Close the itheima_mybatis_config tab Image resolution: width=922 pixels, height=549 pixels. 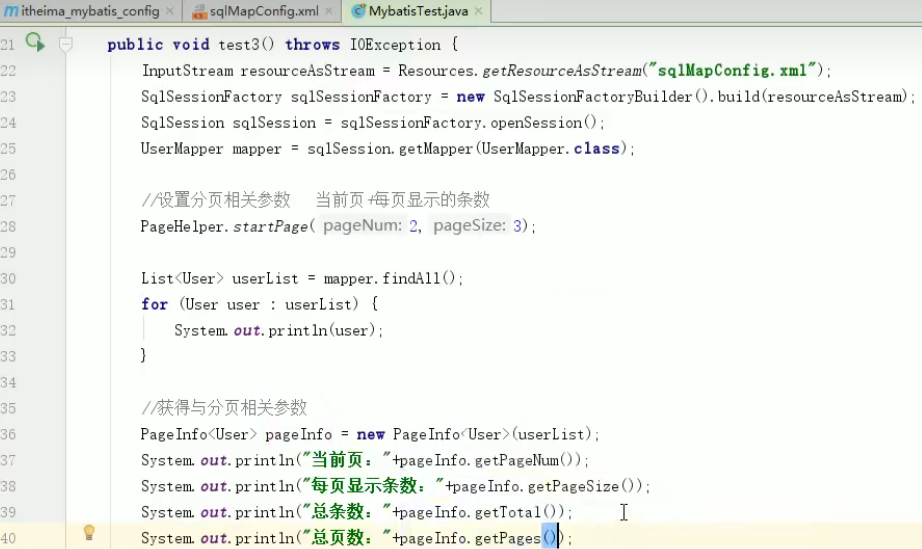pyautogui.click(x=170, y=11)
